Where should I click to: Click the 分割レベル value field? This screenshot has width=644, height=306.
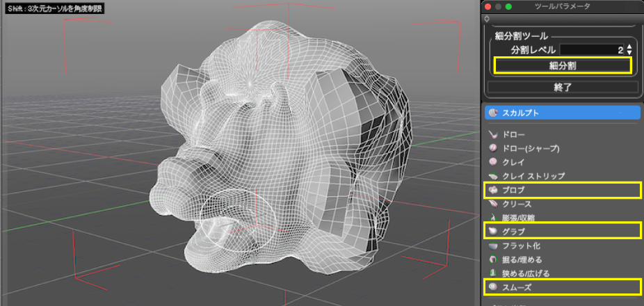pos(591,50)
